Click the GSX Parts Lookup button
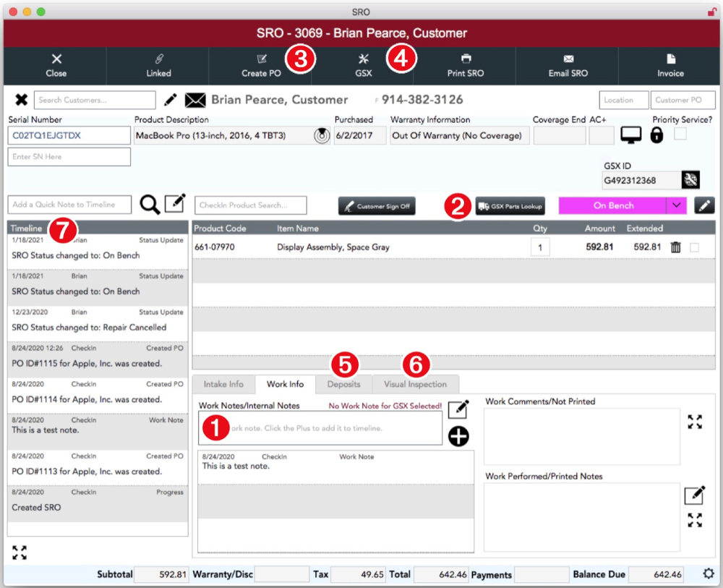This screenshot has height=588, width=723. coord(510,206)
